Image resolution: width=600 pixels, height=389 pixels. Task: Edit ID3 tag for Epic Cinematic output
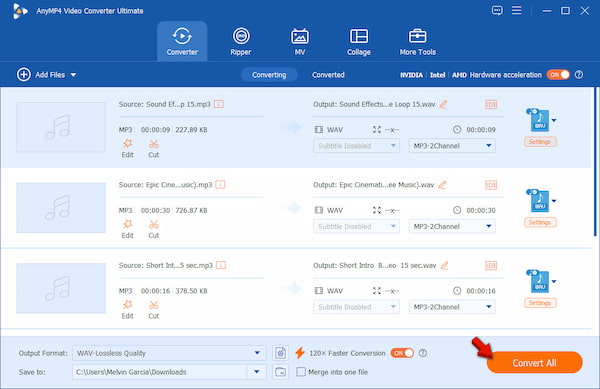click(x=491, y=185)
